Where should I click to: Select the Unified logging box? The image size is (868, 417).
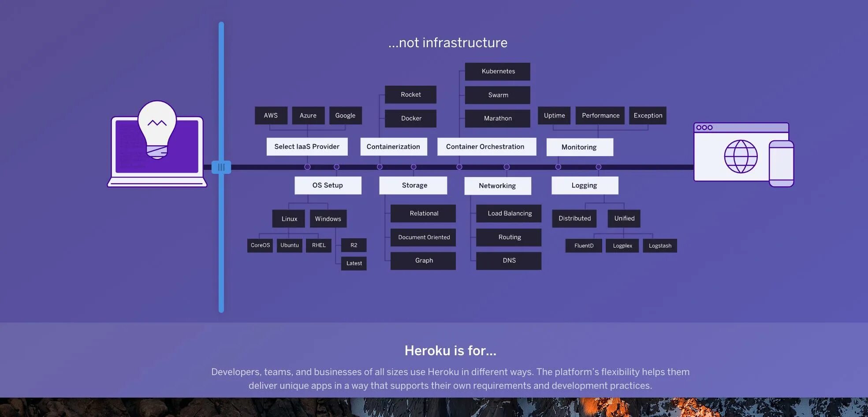[624, 218]
